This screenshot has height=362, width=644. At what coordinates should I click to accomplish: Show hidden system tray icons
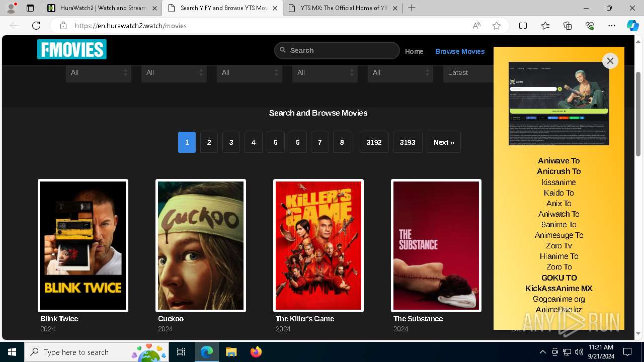(x=542, y=352)
